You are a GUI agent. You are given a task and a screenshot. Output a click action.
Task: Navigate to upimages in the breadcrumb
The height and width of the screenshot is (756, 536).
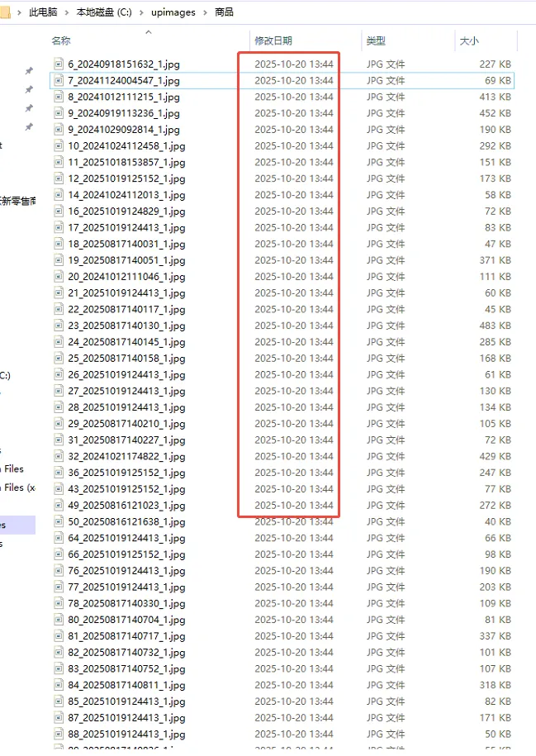pyautogui.click(x=173, y=12)
